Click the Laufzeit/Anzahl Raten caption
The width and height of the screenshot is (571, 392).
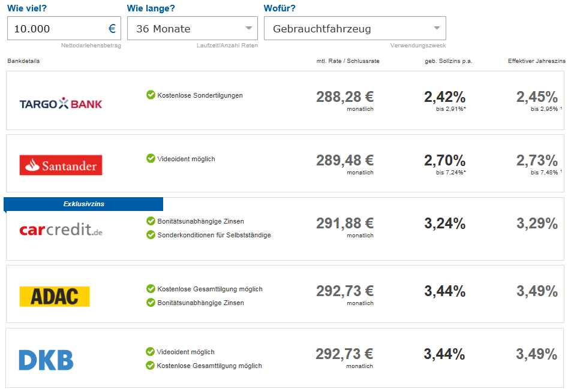(227, 46)
